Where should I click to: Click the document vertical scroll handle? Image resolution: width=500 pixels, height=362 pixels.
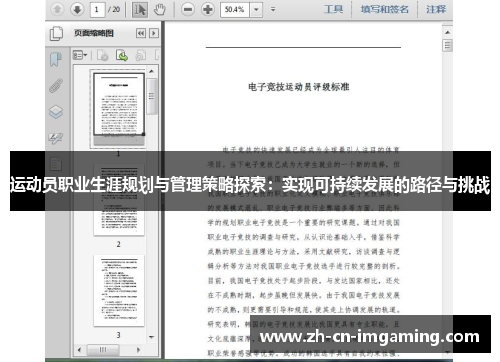(x=447, y=45)
